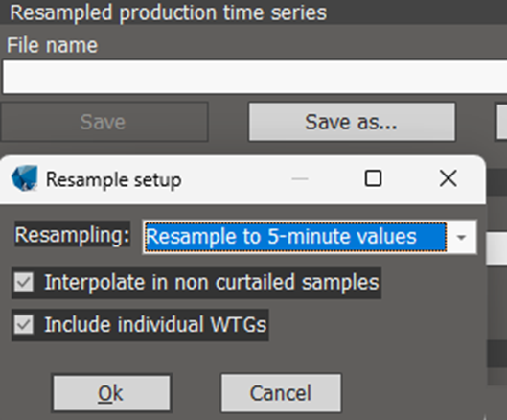Click the 'Interpolate in non curtailed samples' label text

212,282
